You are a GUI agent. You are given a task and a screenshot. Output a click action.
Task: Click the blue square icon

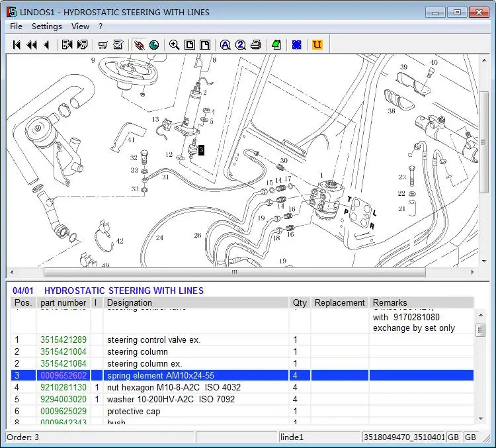pyautogui.click(x=297, y=45)
